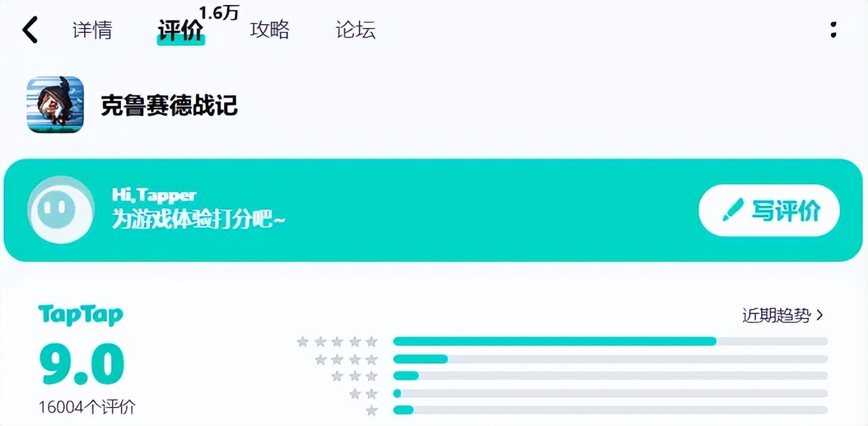The width and height of the screenshot is (868, 426).
Task: Tap the 克鲁赛德战记 game title
Action: [169, 106]
